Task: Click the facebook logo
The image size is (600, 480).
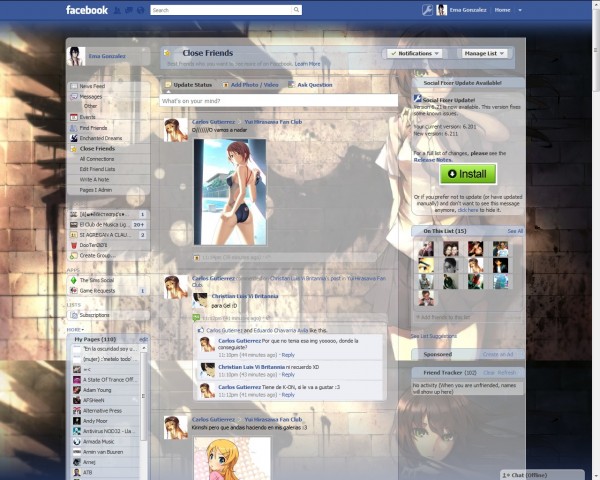Action: [x=86, y=10]
